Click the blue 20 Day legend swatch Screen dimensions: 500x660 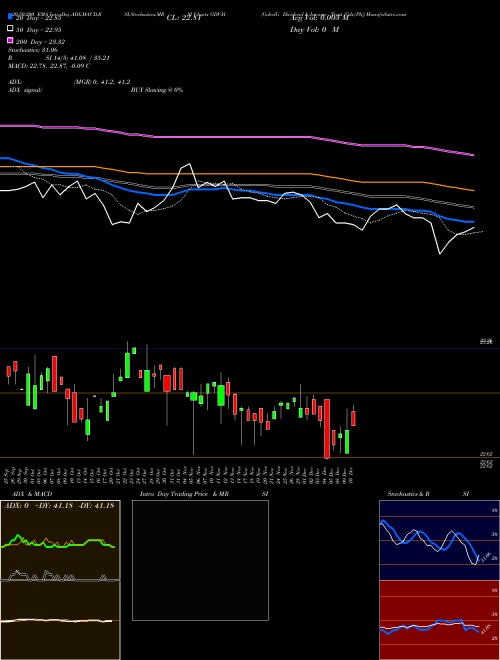[x=10, y=17]
